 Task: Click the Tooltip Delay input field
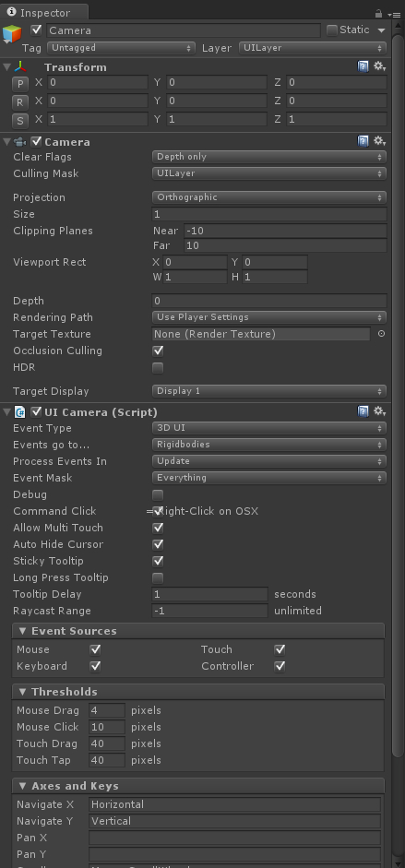(209, 594)
